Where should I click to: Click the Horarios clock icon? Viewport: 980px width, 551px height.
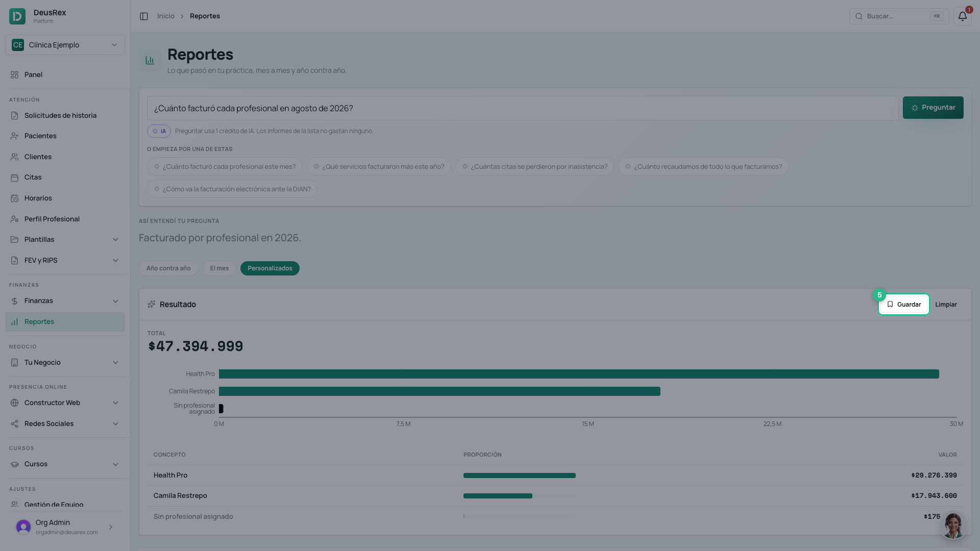click(x=14, y=198)
